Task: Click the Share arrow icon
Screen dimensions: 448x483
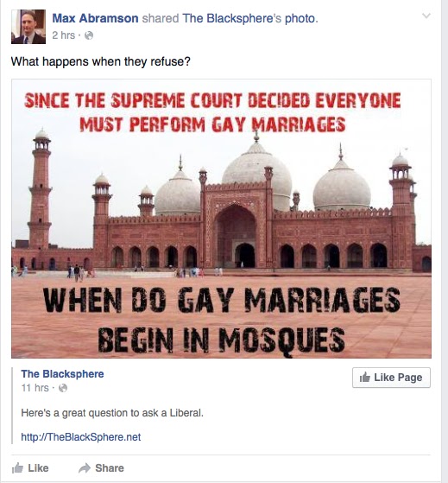Action: coord(85,468)
